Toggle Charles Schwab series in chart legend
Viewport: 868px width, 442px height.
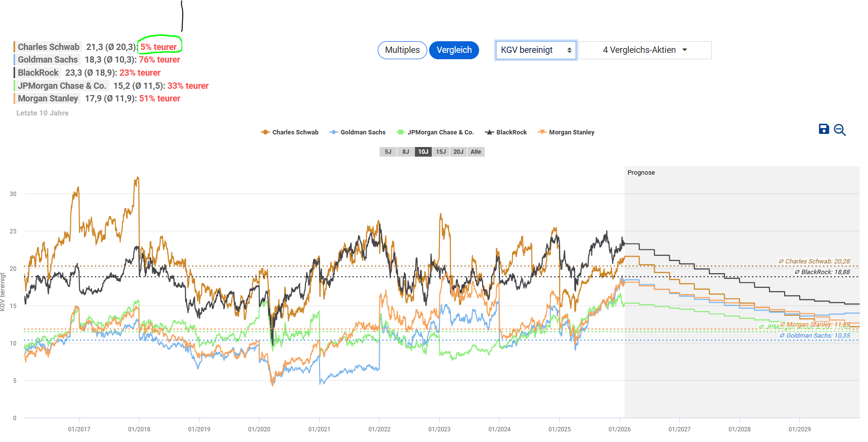(290, 132)
